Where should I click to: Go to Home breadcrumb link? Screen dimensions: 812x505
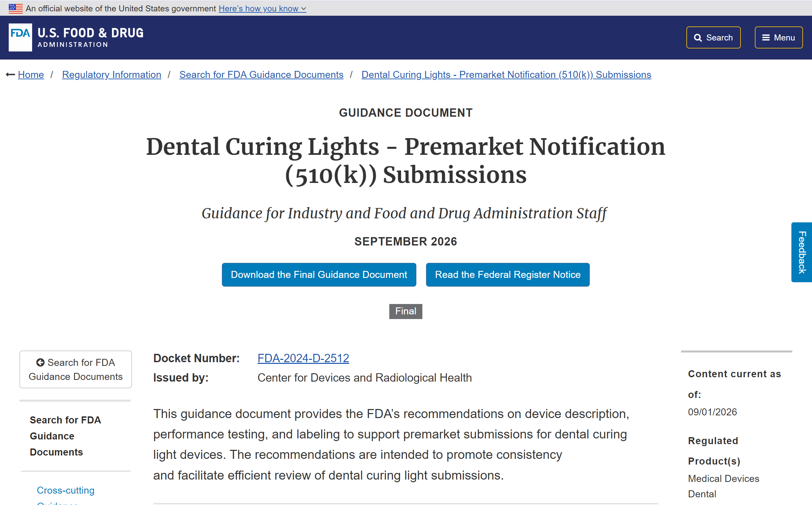(x=31, y=75)
